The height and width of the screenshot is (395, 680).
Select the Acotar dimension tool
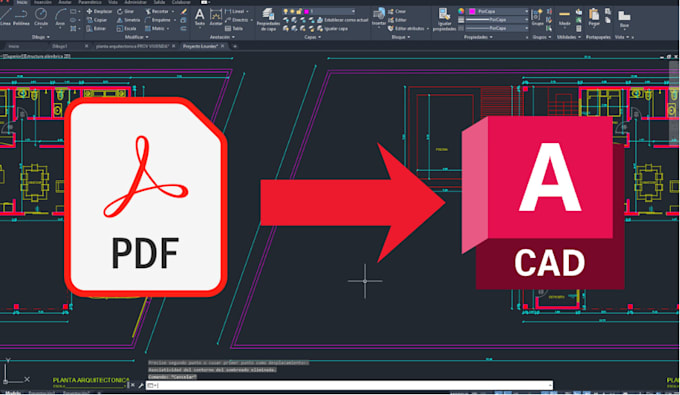click(x=216, y=17)
